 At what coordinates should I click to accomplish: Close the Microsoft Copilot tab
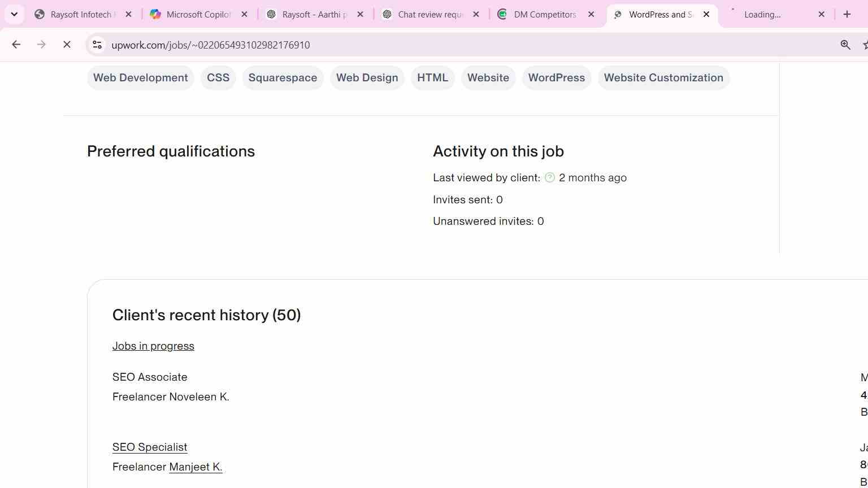(x=244, y=14)
